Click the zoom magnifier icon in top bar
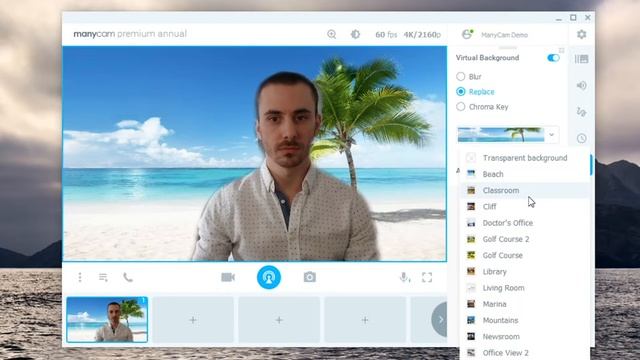This screenshot has width=640, height=360. (x=331, y=34)
